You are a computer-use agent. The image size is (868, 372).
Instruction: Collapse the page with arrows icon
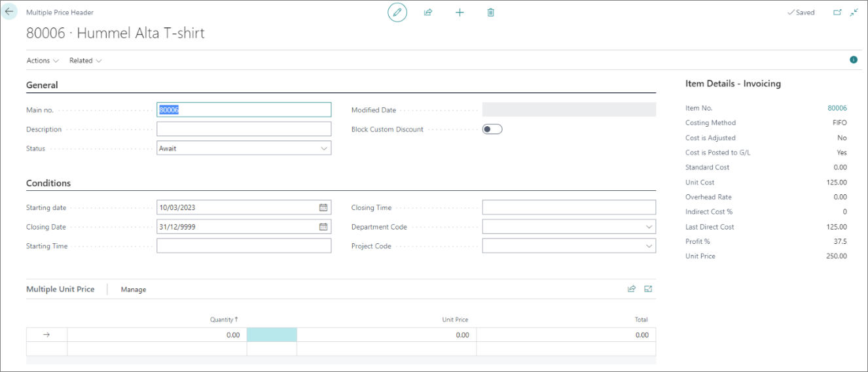[x=854, y=12]
